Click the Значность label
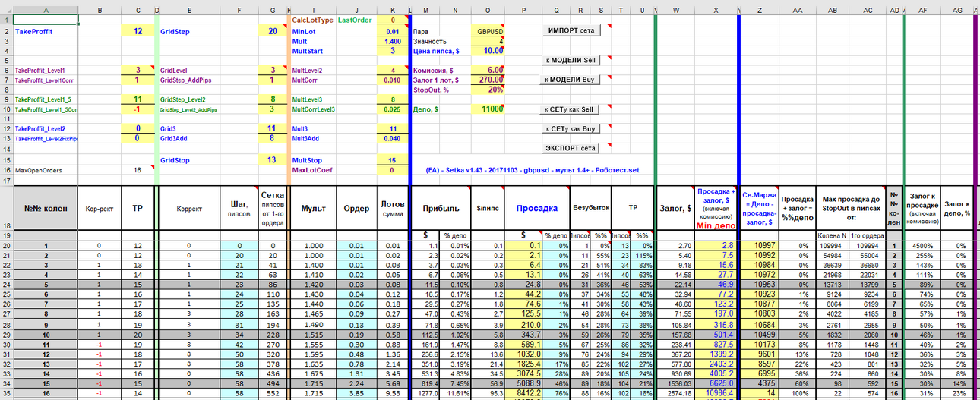 coord(428,41)
